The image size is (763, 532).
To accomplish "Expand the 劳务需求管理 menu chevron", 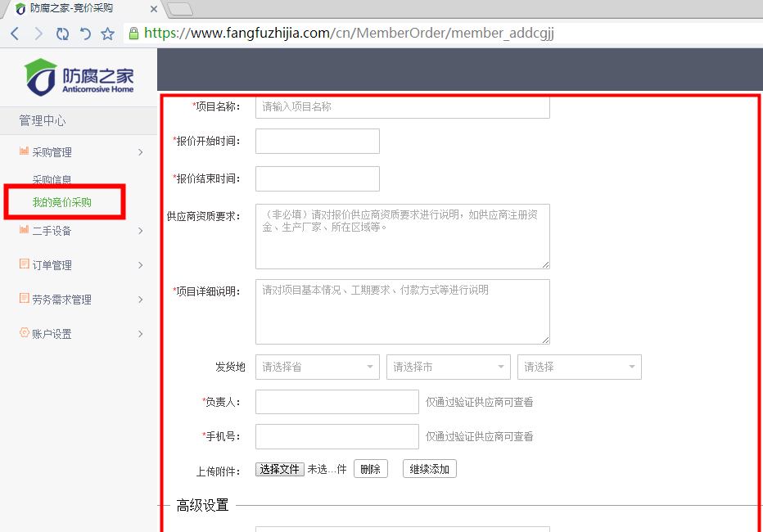I will coord(141,300).
